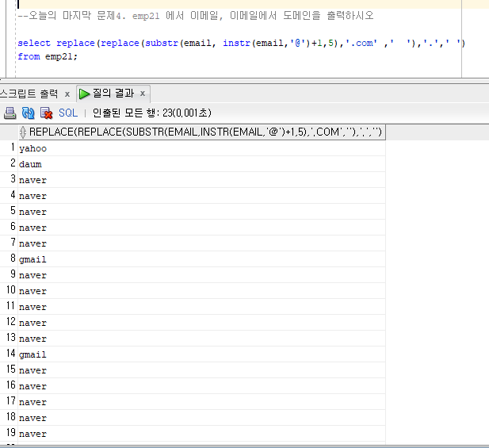The height and width of the screenshot is (448, 489).
Task: Click row number 14 in the results grid
Action: [10, 354]
